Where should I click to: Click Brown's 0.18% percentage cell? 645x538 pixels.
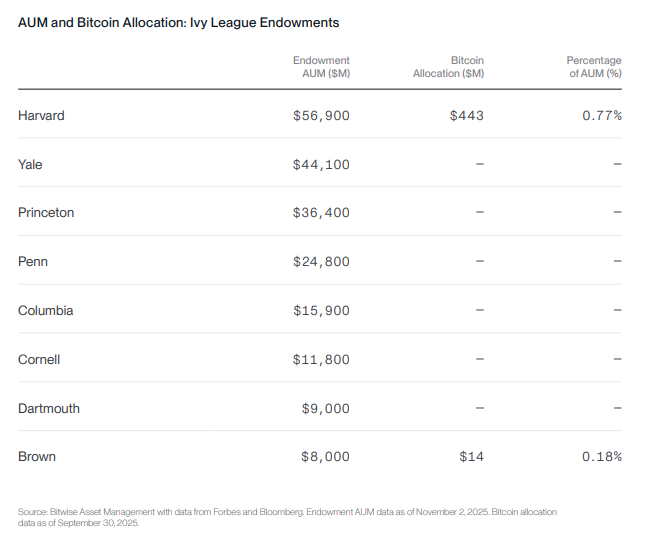pos(602,456)
